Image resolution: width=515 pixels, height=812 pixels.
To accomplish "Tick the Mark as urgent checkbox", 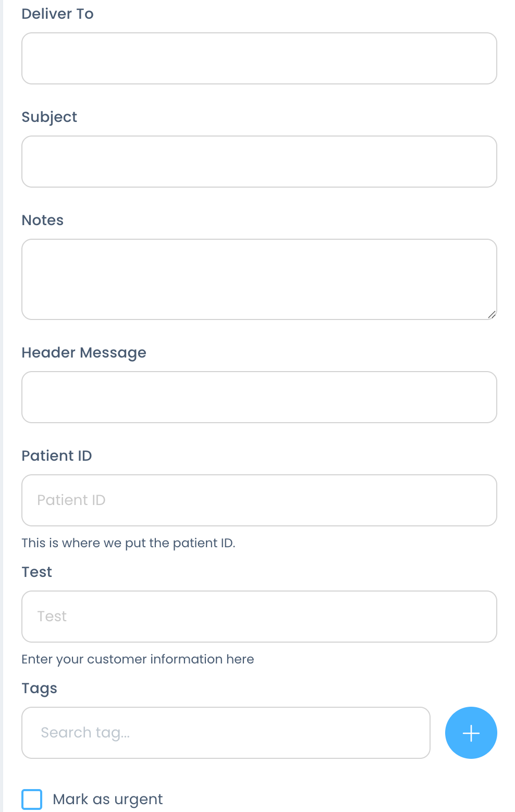I will [x=32, y=799].
